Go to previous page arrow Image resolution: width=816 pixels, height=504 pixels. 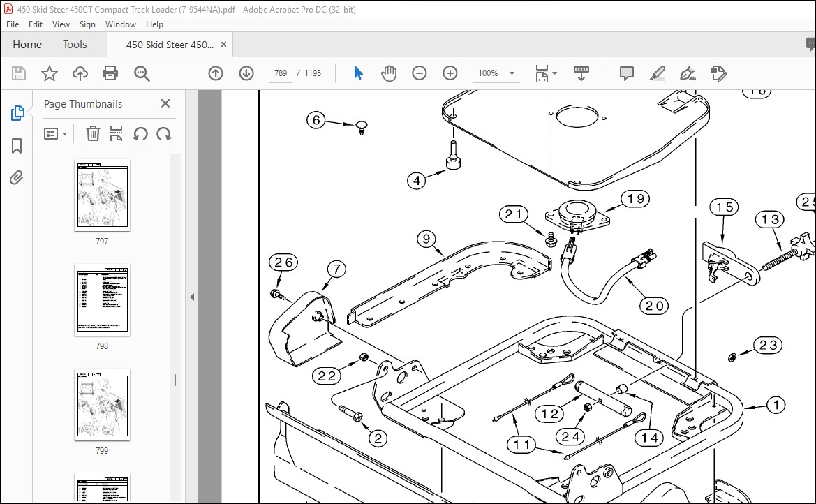(x=216, y=73)
